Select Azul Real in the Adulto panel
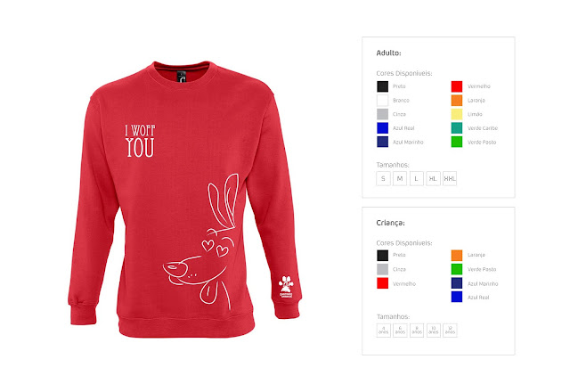 pos(382,128)
